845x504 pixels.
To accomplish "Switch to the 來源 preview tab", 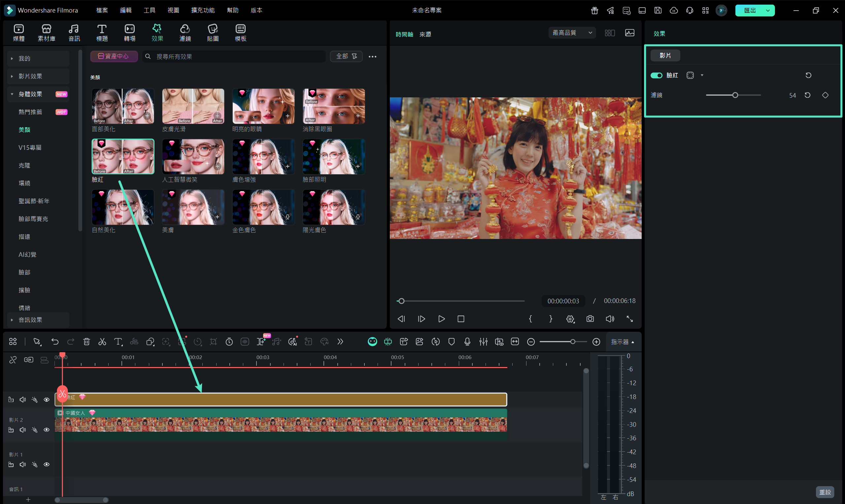I will pos(425,34).
